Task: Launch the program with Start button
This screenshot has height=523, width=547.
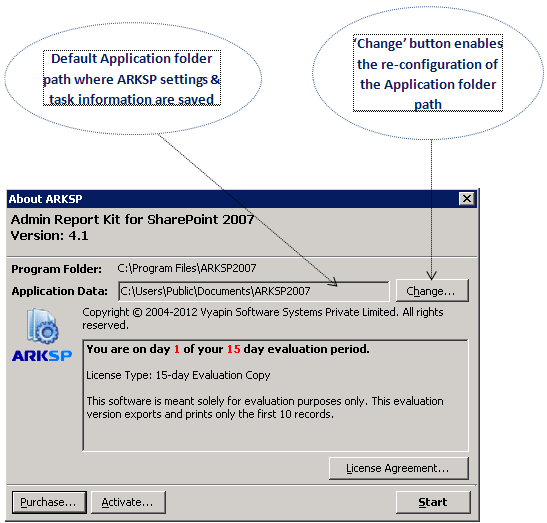Action: pos(433,502)
